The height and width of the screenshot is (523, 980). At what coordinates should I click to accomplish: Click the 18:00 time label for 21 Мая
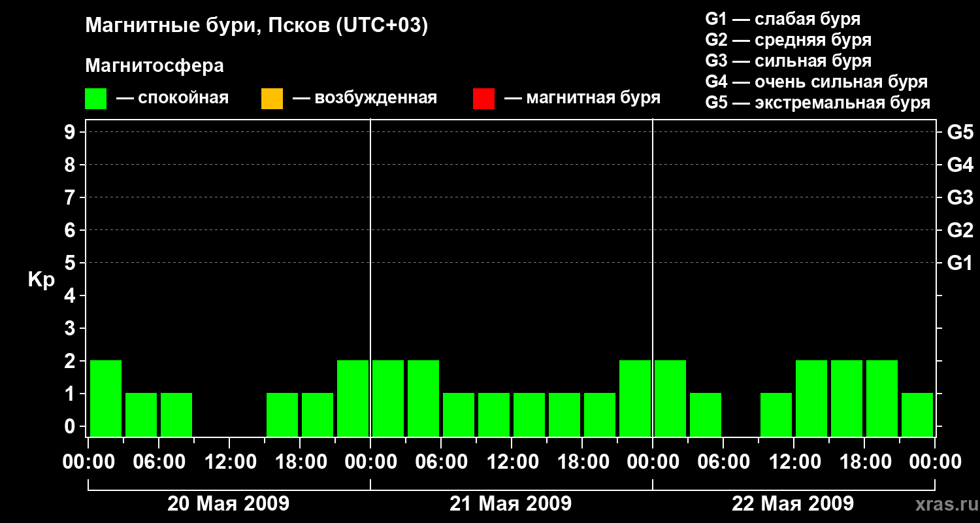click(x=582, y=462)
